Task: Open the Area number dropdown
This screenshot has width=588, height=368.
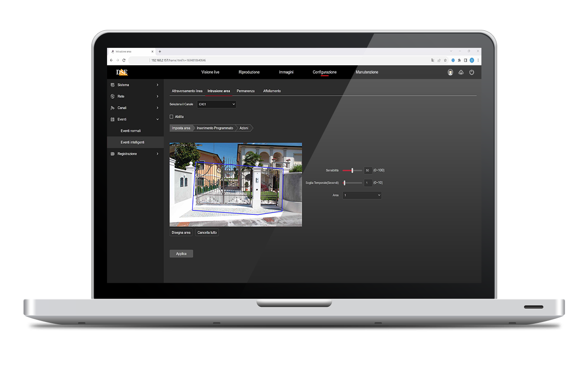Action: pos(362,195)
